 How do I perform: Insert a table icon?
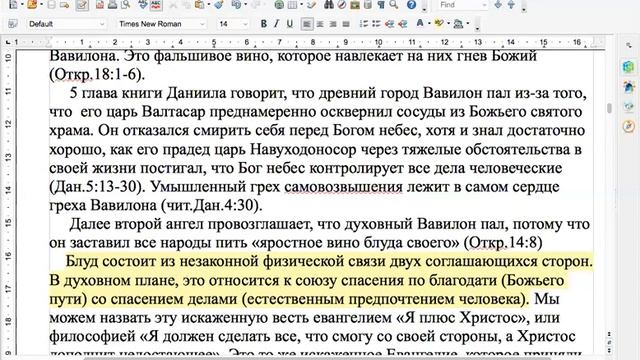292,4
